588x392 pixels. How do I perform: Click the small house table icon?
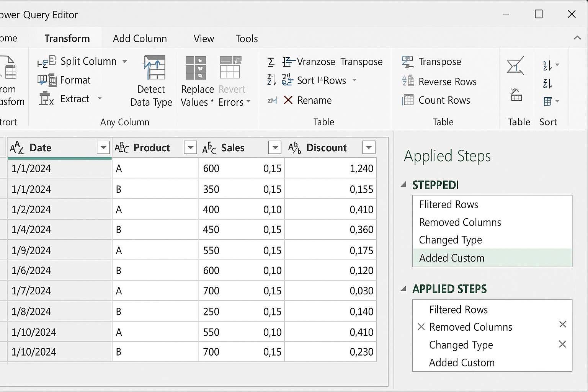pos(516,95)
